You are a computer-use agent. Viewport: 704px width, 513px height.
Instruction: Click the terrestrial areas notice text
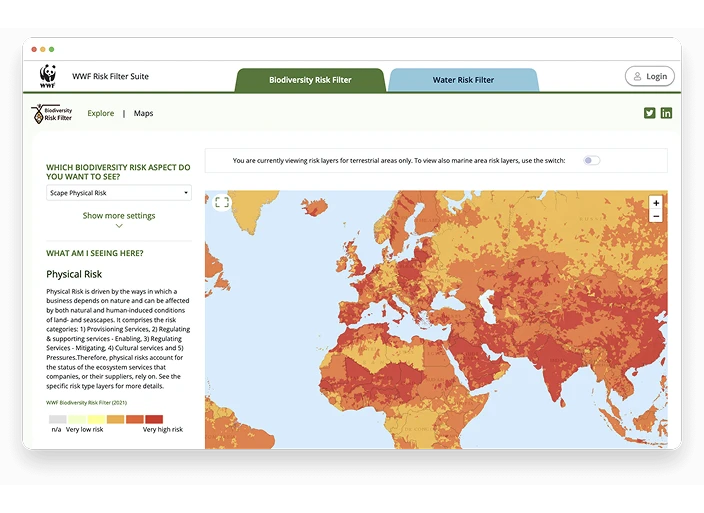pos(399,160)
